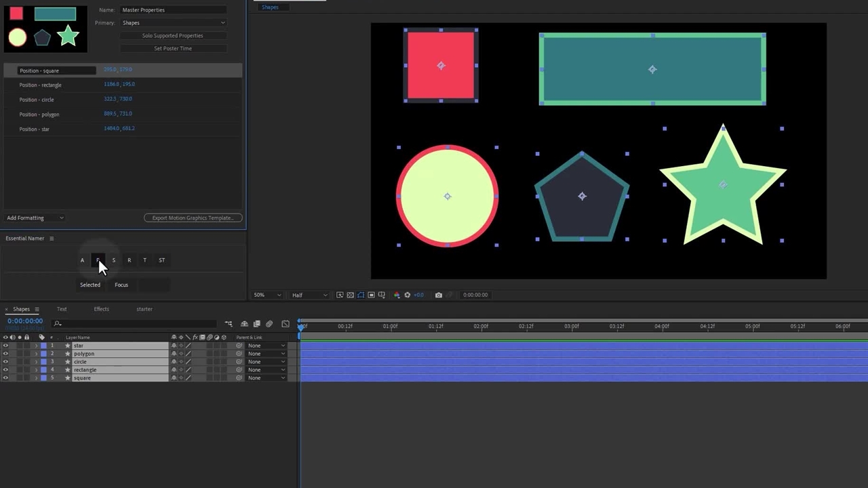
Task: Click the Solo Supported Properties button
Action: pyautogui.click(x=173, y=36)
